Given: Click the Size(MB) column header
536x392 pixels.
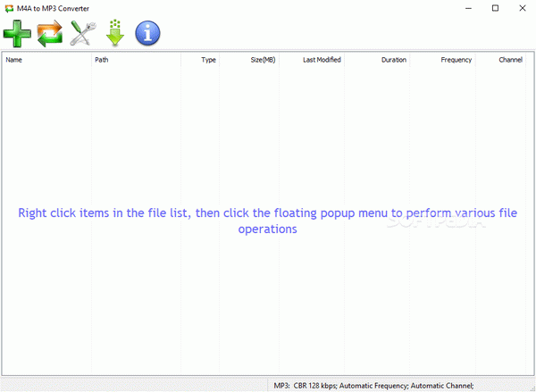Looking at the screenshot, I should coord(249,60).
